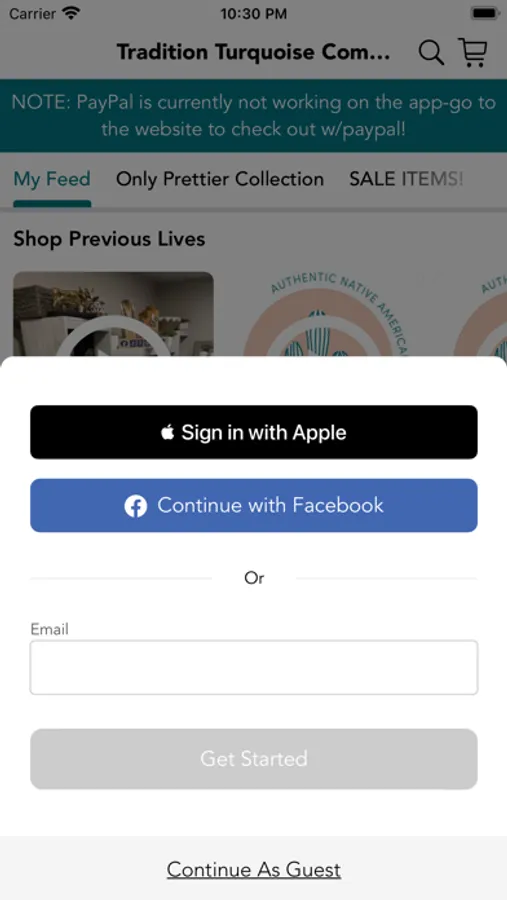
Task: Tap the PayPal notice banner
Action: coord(253,115)
